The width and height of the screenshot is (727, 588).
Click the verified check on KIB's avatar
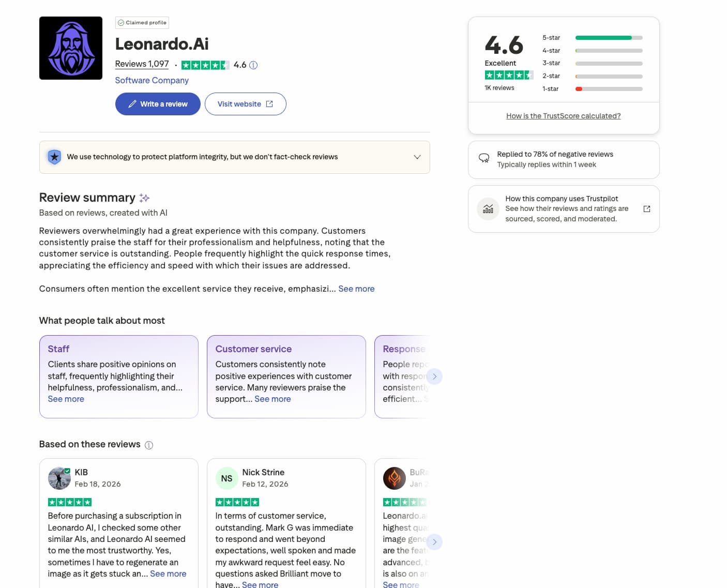(67, 471)
